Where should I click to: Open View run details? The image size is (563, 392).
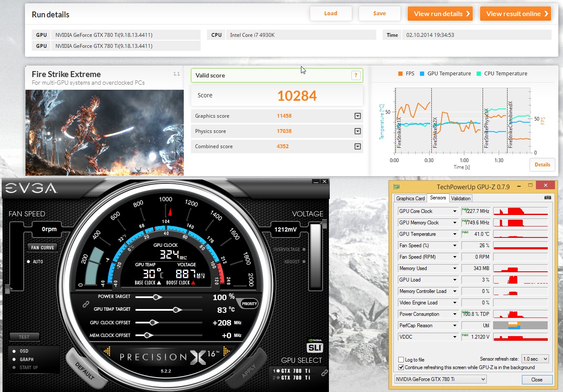440,14
